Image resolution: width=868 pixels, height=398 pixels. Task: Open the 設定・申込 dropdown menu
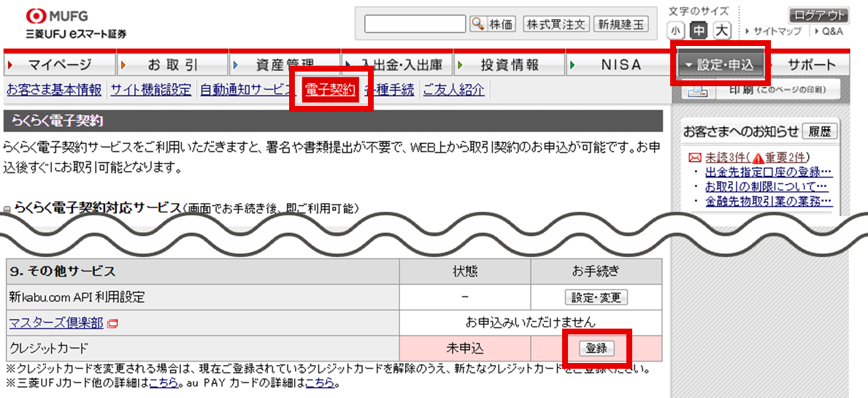[719, 65]
